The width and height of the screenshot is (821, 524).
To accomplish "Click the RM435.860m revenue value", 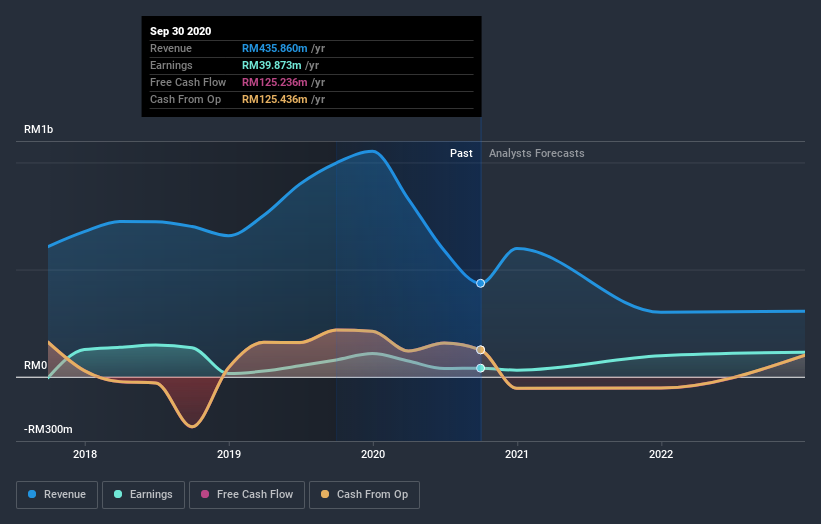I will pyautogui.click(x=274, y=48).
